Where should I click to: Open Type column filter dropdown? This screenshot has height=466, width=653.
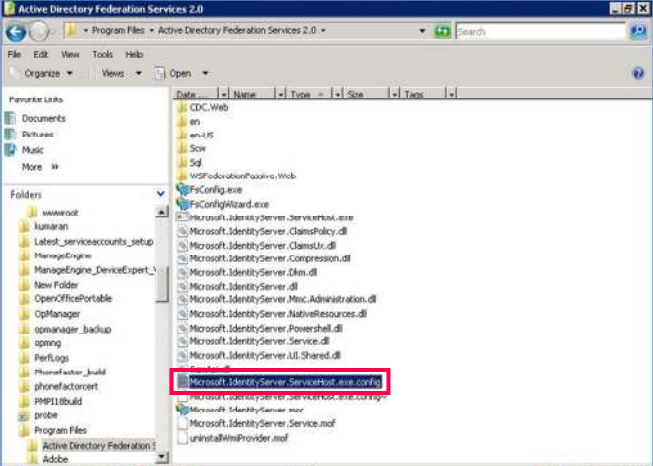[x=337, y=95]
